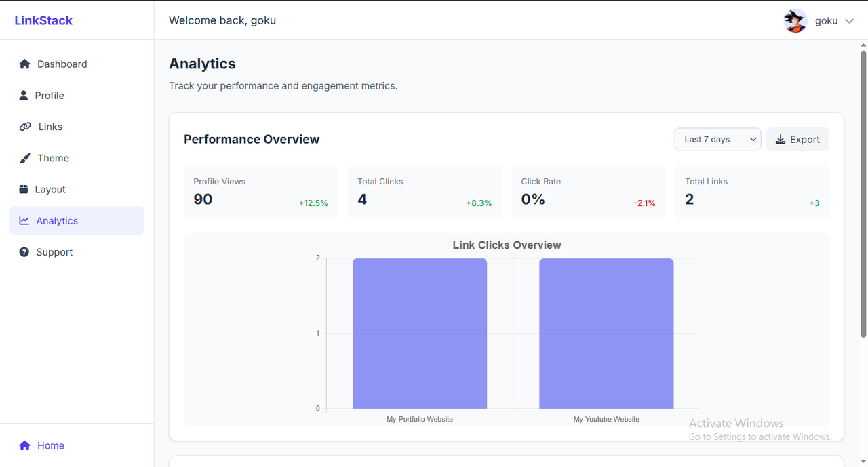Open Dashboard in the sidebar
868x467 pixels.
(x=77, y=64)
